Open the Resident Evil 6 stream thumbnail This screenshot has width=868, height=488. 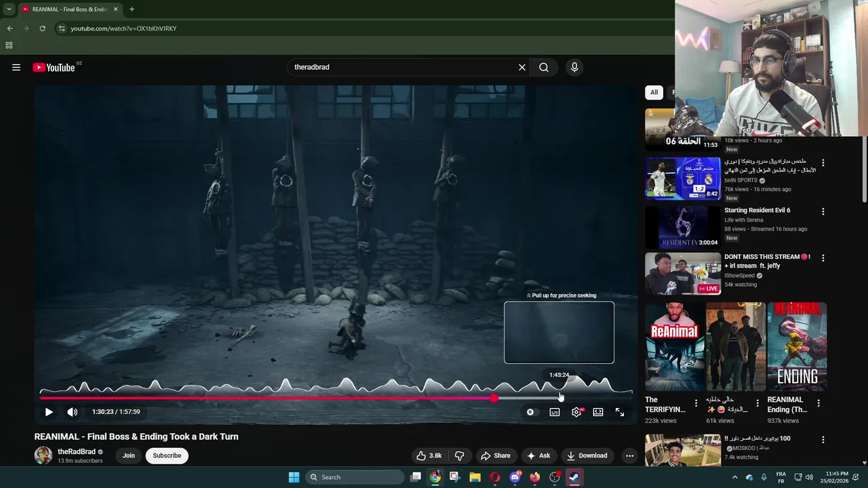click(x=683, y=226)
